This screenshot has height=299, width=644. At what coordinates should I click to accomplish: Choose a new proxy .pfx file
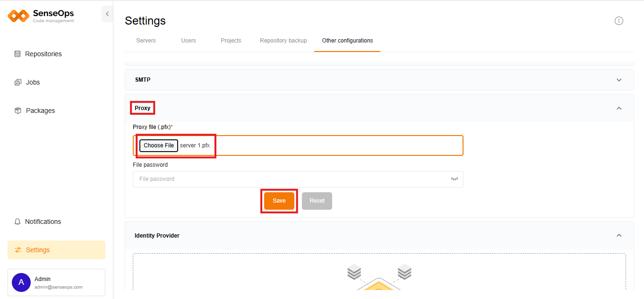tap(158, 145)
